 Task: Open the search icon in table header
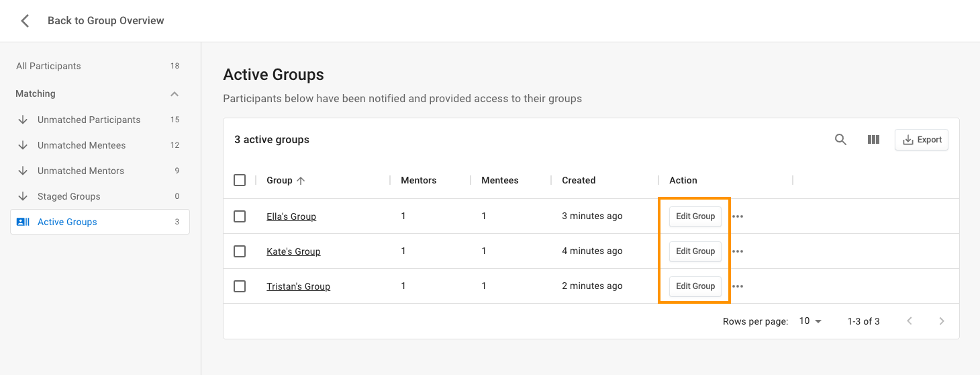pyautogui.click(x=840, y=140)
